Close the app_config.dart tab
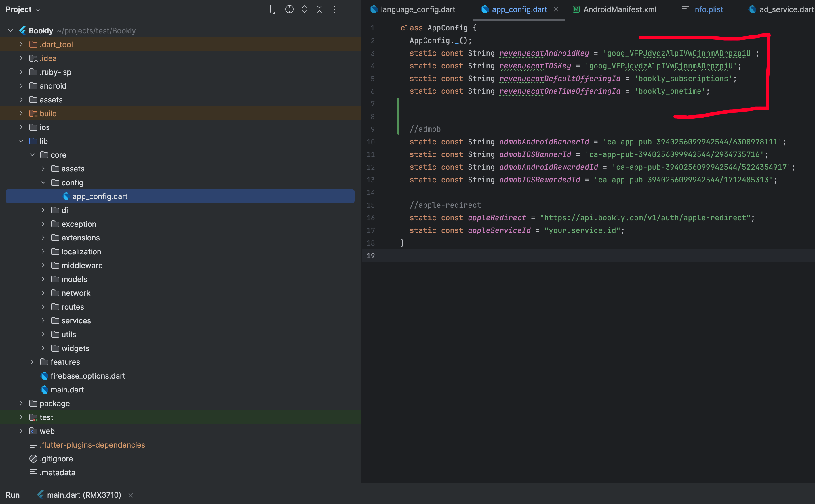This screenshot has height=504, width=815. click(x=556, y=9)
